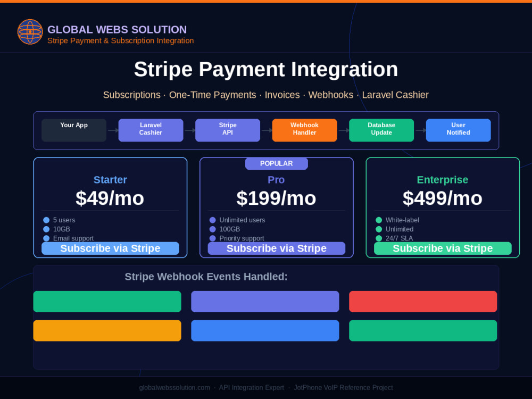The width and height of the screenshot is (532, 399).
Task: Select the Invoices subtitle item
Action: 282,95
